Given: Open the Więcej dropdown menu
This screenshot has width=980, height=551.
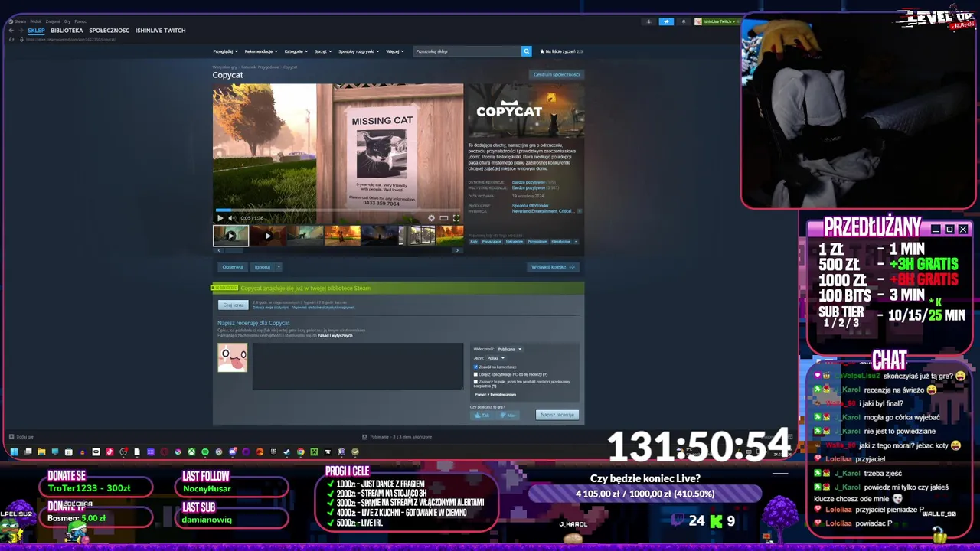Looking at the screenshot, I should tap(394, 51).
